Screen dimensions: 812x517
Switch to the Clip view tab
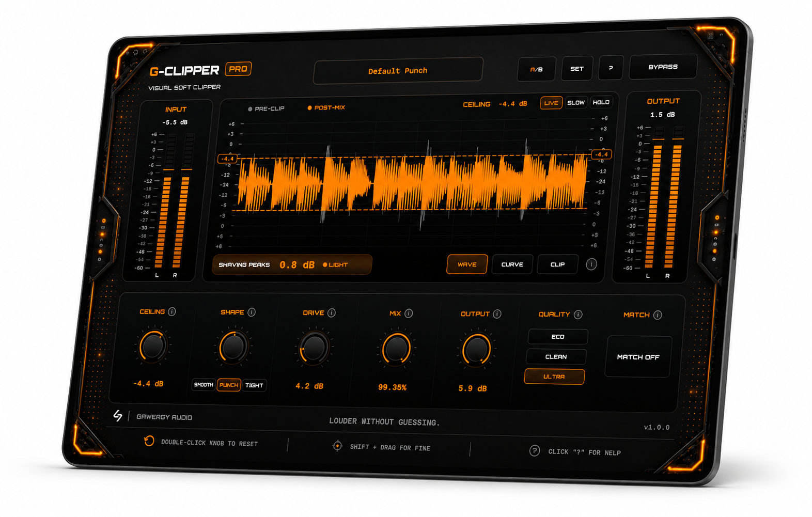tap(557, 264)
